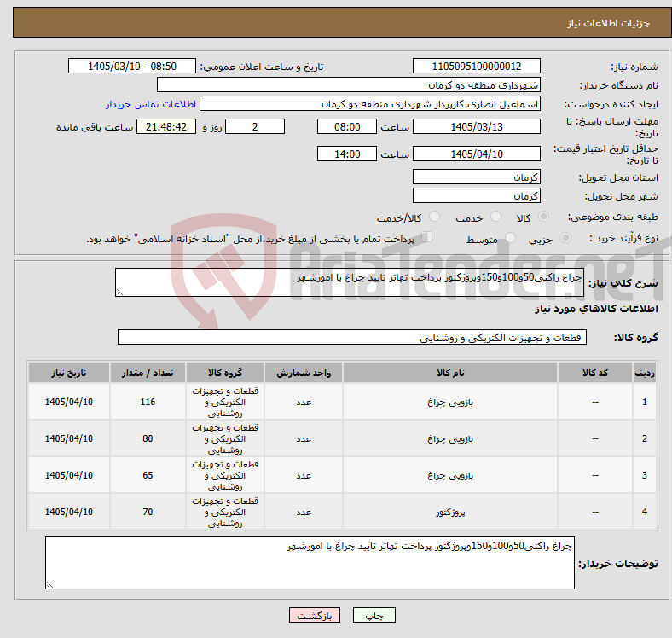672x638 pixels.
Task: Click the گروه کالا field قطعات و تجهیزات الکتریکی
Action: pos(352,337)
